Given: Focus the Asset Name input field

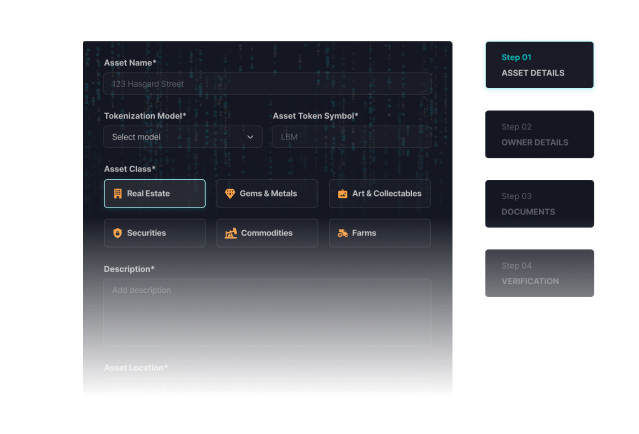Looking at the screenshot, I should click(x=267, y=84).
